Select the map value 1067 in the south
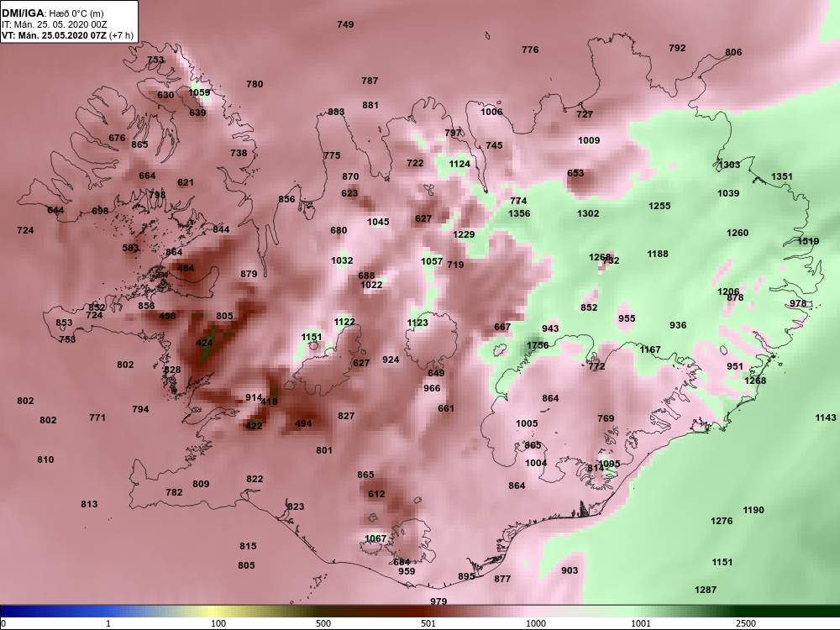 tap(375, 539)
